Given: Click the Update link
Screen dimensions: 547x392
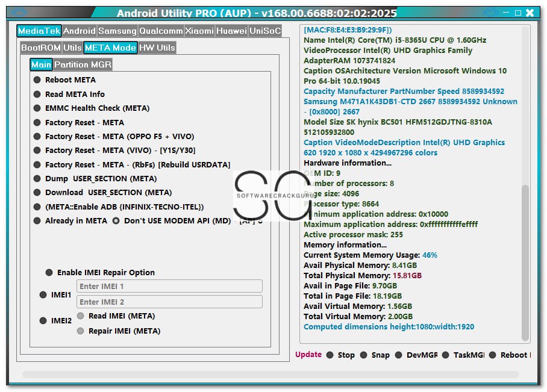Looking at the screenshot, I should 308,354.
